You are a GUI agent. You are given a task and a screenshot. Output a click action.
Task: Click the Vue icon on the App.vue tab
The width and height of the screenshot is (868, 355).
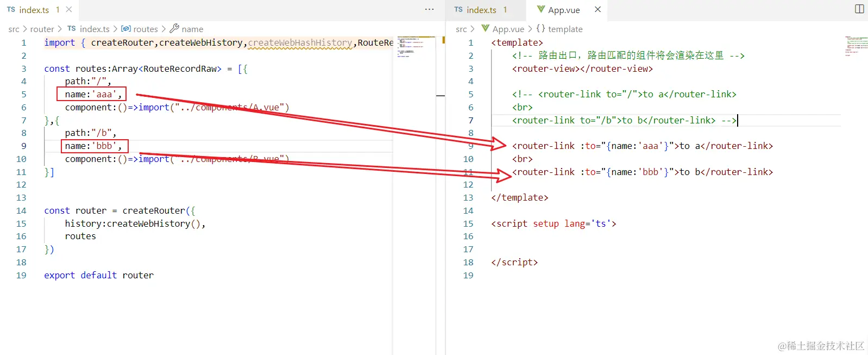[540, 10]
